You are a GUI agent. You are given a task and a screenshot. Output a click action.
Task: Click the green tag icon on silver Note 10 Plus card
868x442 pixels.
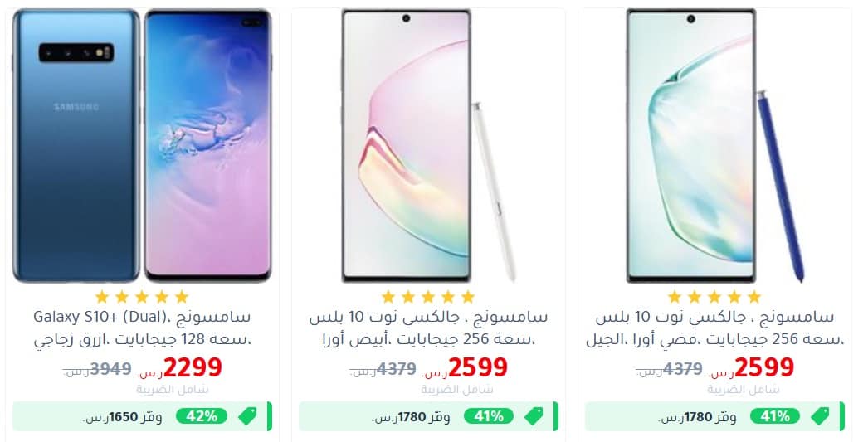click(x=820, y=416)
